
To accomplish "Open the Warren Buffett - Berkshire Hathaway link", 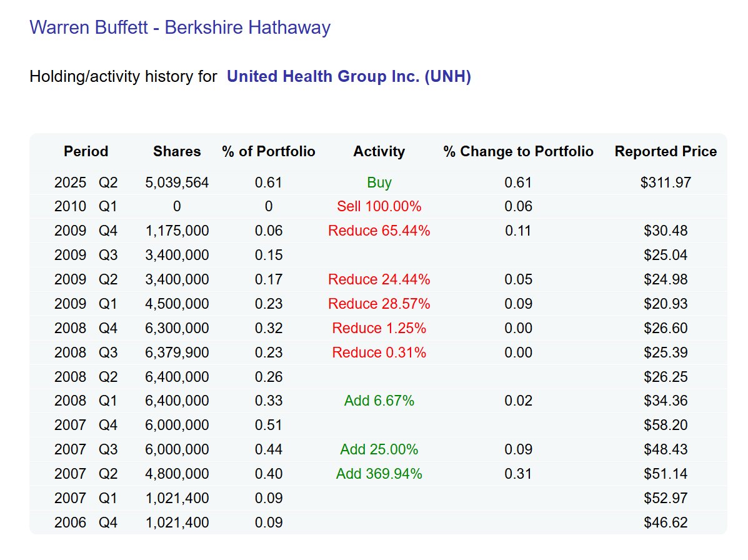I will tap(180, 27).
